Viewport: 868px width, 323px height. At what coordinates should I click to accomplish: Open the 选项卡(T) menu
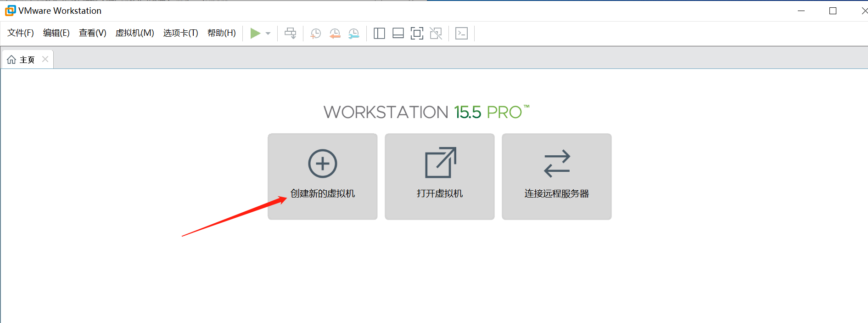(181, 33)
